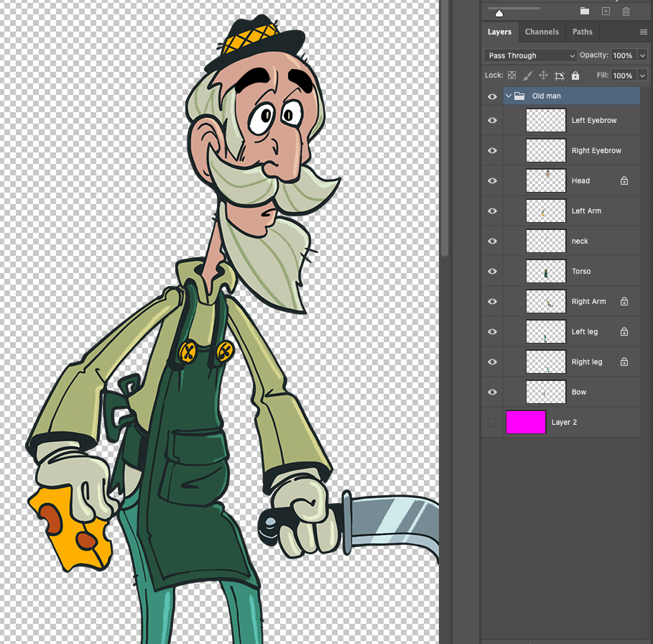Hide the Torso layer
The image size is (653, 644).
[492, 271]
